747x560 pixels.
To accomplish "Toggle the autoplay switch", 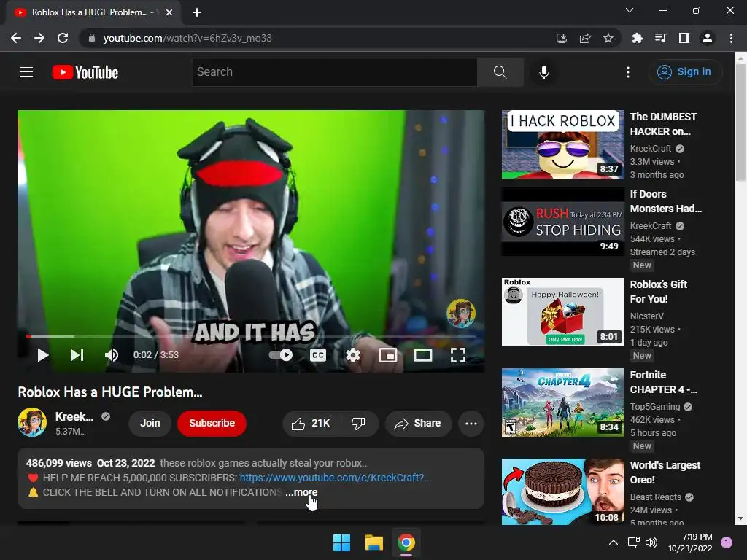I will (x=281, y=355).
